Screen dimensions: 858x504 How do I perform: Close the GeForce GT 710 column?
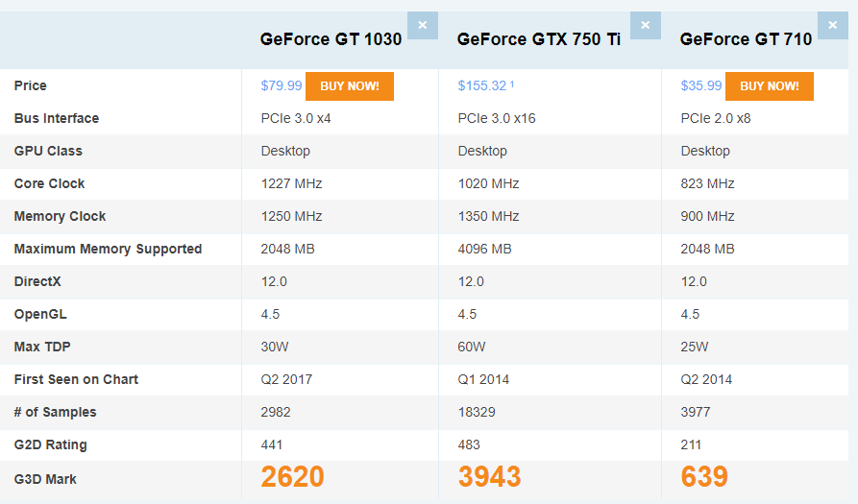pyautogui.click(x=832, y=25)
